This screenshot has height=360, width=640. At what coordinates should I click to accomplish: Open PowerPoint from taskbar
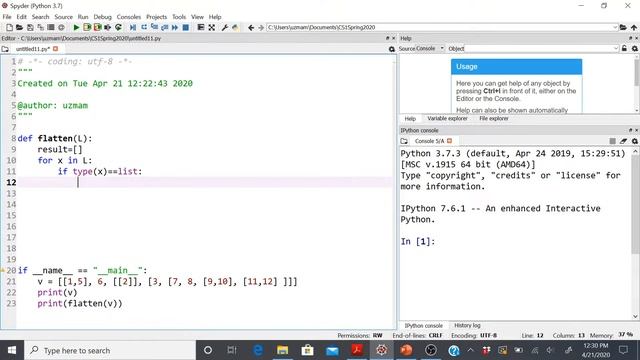406,350
